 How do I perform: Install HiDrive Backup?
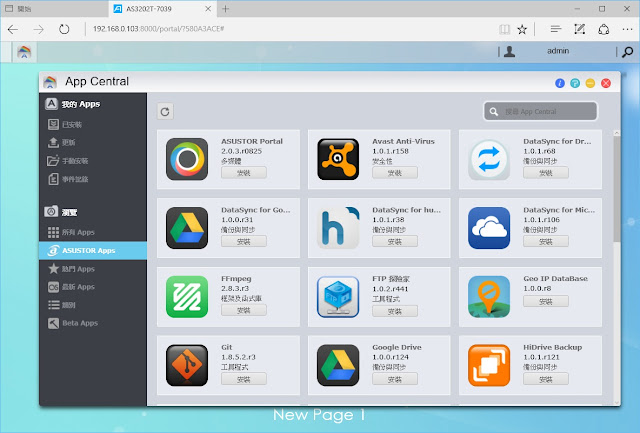tap(546, 379)
